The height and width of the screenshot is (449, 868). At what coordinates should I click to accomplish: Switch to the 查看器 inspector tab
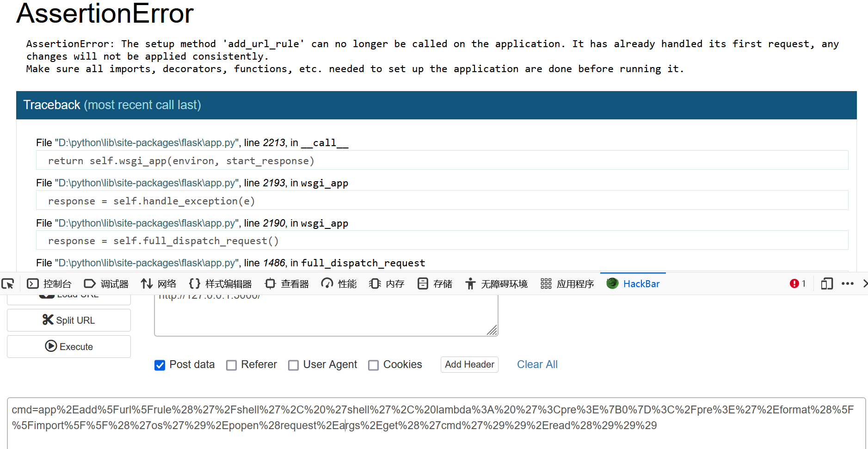pyautogui.click(x=287, y=283)
